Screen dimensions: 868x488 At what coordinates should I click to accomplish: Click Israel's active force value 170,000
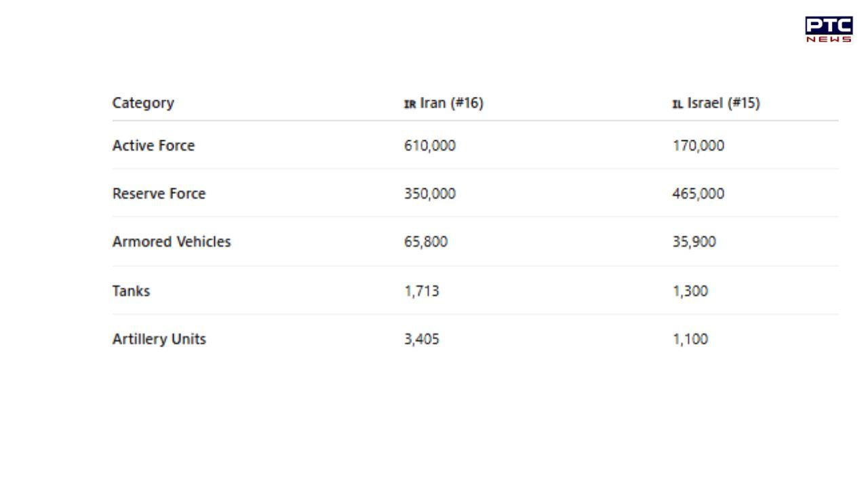698,146
